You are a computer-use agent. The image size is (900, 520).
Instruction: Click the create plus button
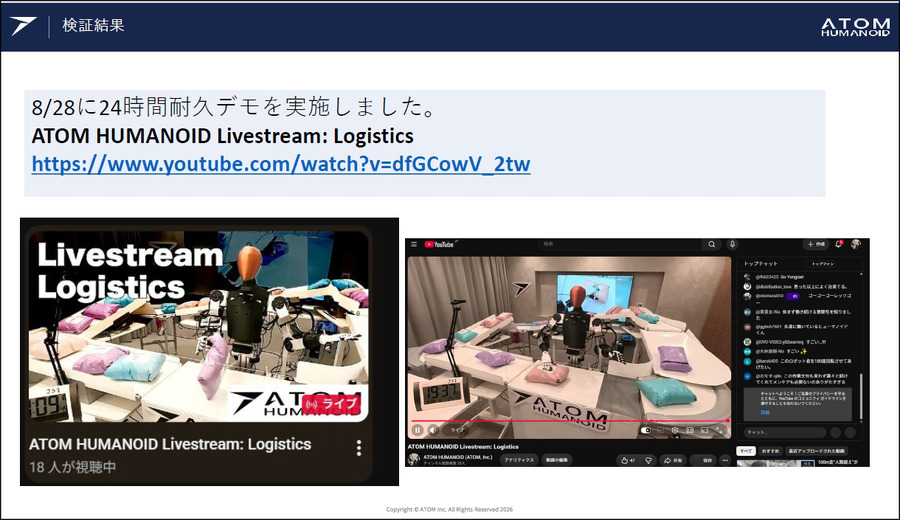click(x=816, y=245)
